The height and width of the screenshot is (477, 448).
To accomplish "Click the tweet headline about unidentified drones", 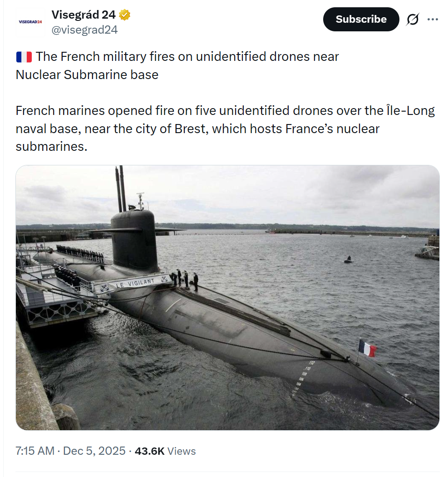I will click(177, 65).
